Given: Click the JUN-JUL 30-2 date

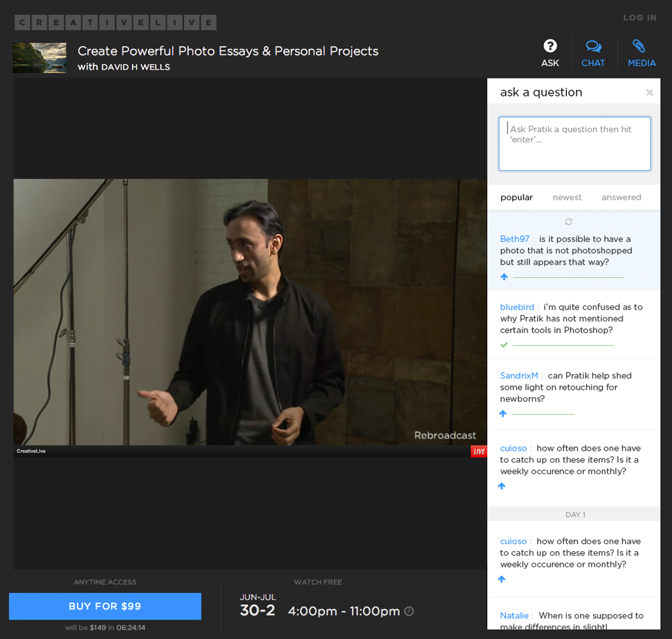Looking at the screenshot, I should click(x=258, y=605).
